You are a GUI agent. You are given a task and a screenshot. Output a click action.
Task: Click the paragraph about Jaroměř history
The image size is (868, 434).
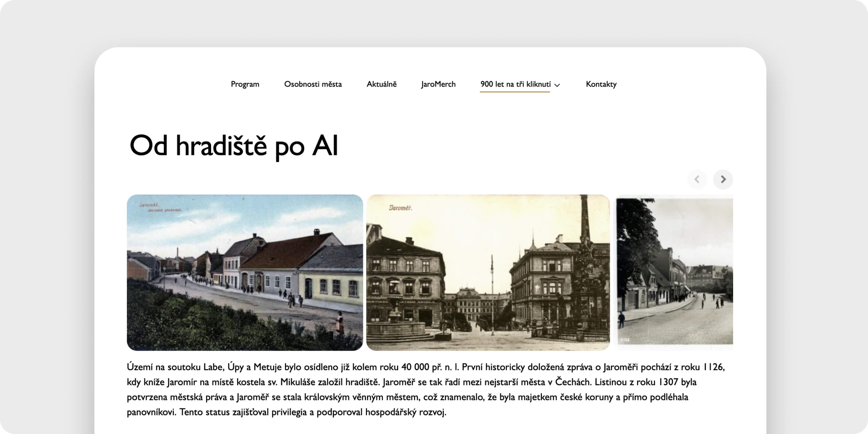[425, 389]
